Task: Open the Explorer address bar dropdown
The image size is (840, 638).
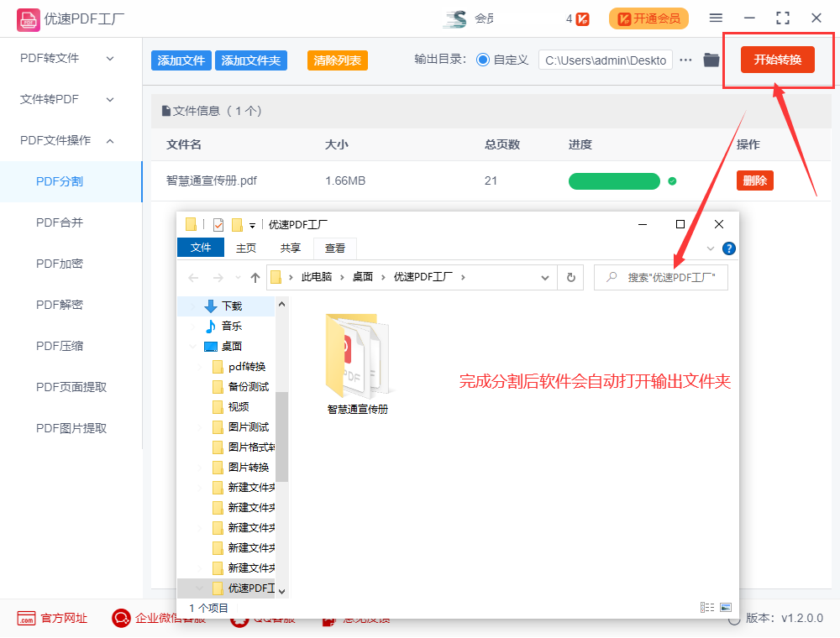Action: pos(545,277)
